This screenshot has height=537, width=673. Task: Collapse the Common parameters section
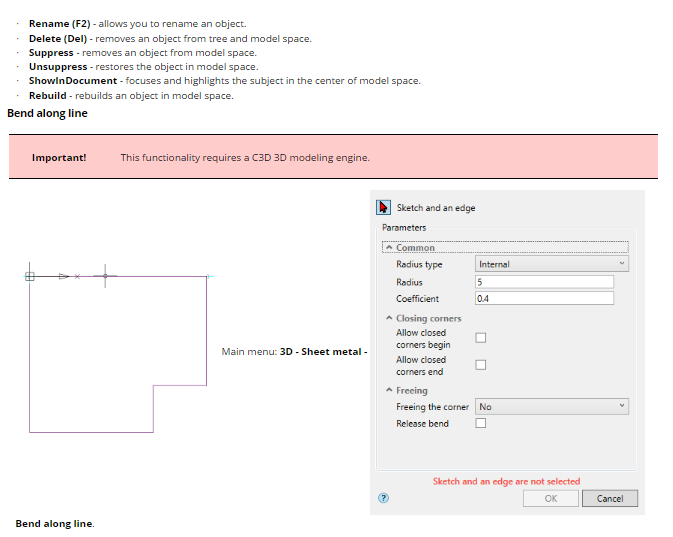pyautogui.click(x=389, y=248)
